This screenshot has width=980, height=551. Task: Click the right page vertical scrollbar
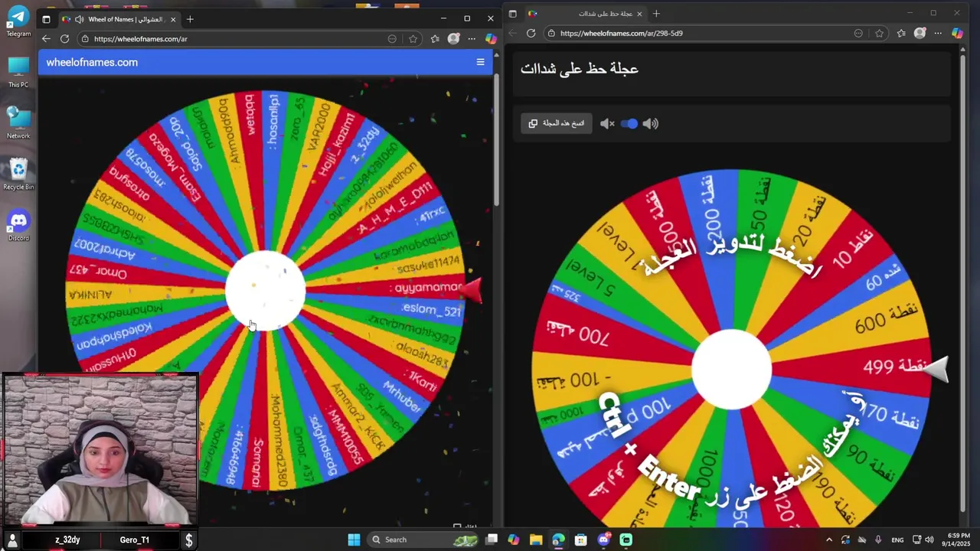coord(963,283)
